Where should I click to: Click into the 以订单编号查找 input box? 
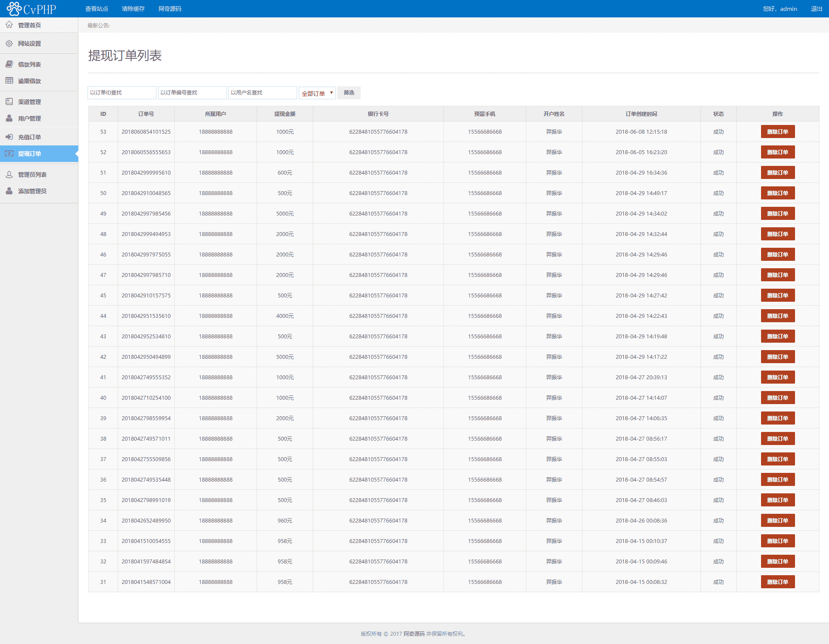tap(192, 93)
